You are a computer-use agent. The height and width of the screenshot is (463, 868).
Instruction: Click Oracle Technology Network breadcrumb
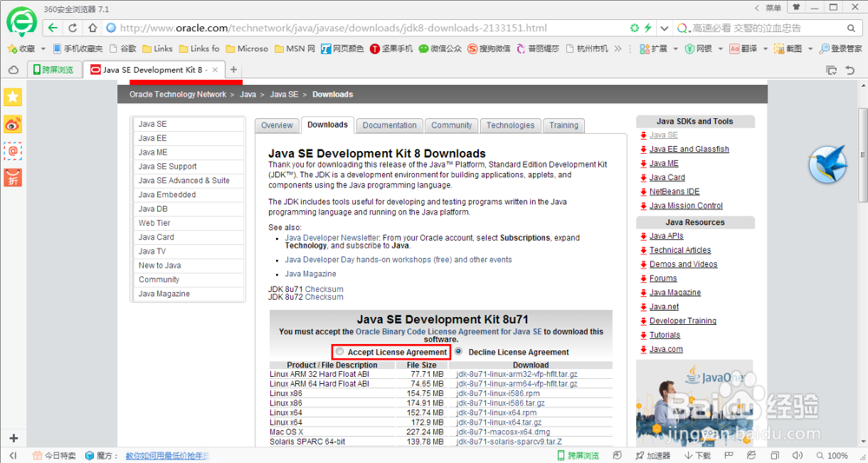(x=178, y=94)
